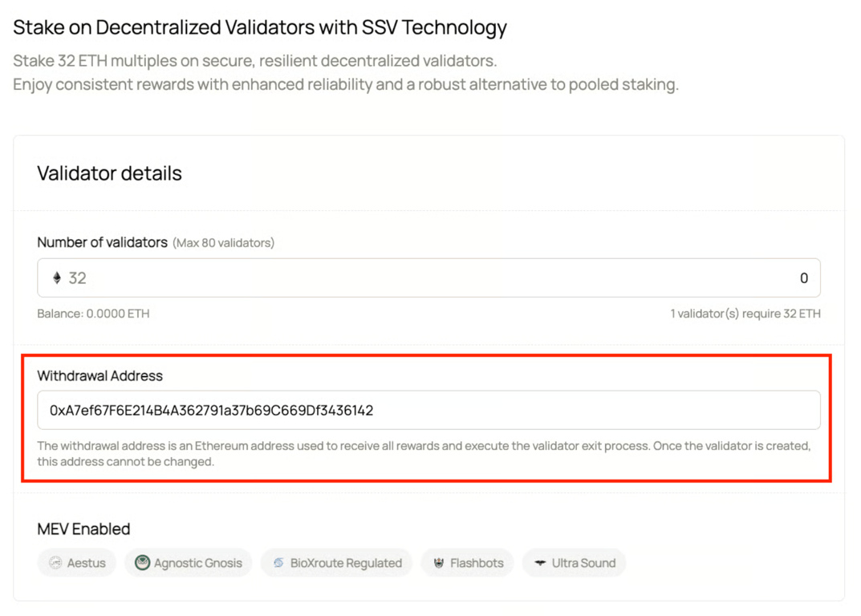
Task: Click the Ethereum diamond icon in validators field
Action: pyautogui.click(x=57, y=278)
